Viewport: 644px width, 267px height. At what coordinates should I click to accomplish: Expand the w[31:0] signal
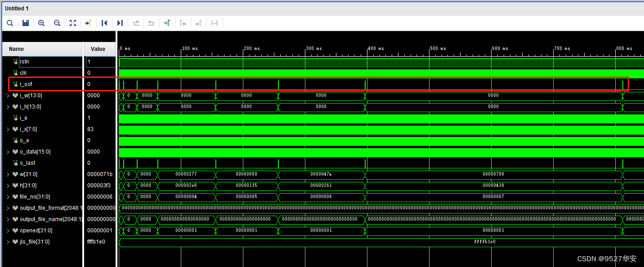[x=8, y=174]
